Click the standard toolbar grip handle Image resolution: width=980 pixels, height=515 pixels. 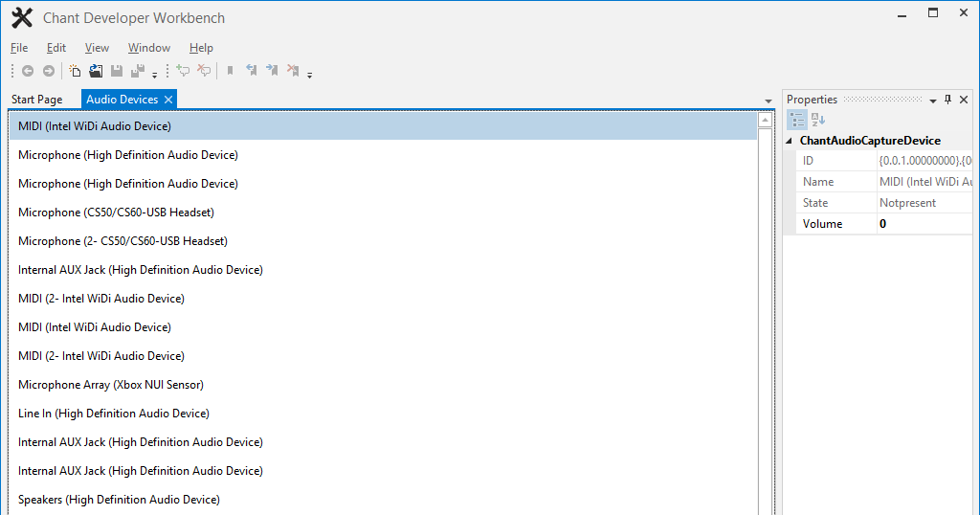tap(12, 71)
